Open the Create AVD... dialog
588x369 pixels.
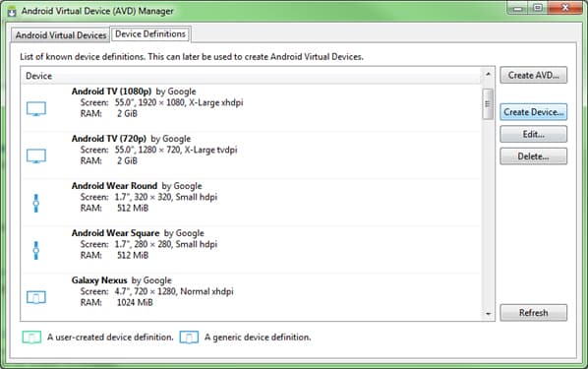[533, 75]
